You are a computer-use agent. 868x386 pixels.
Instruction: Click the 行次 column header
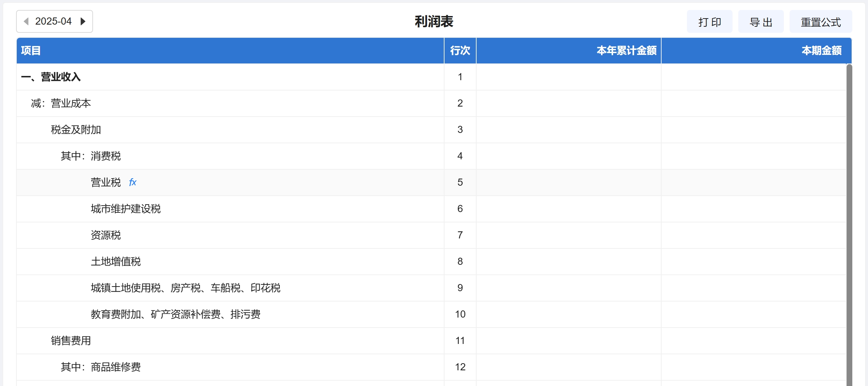[460, 51]
